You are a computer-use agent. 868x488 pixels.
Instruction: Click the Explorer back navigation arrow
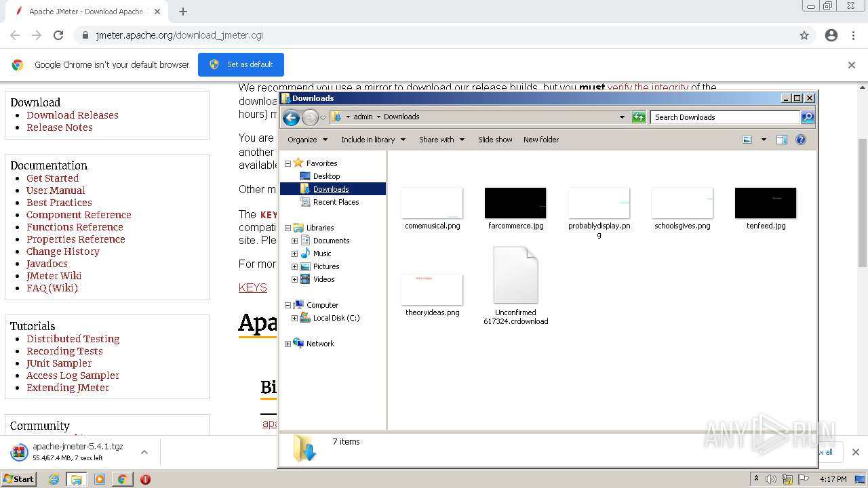(x=291, y=117)
